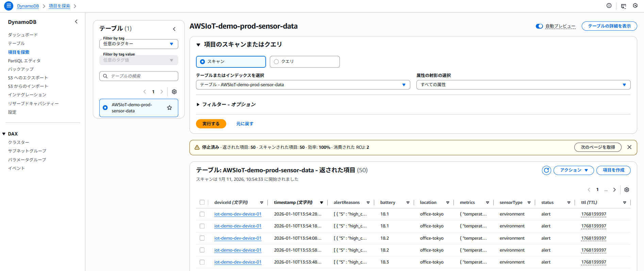The width and height of the screenshot is (644, 271).
Task: Go to next results page arrow
Action: pos(614,190)
